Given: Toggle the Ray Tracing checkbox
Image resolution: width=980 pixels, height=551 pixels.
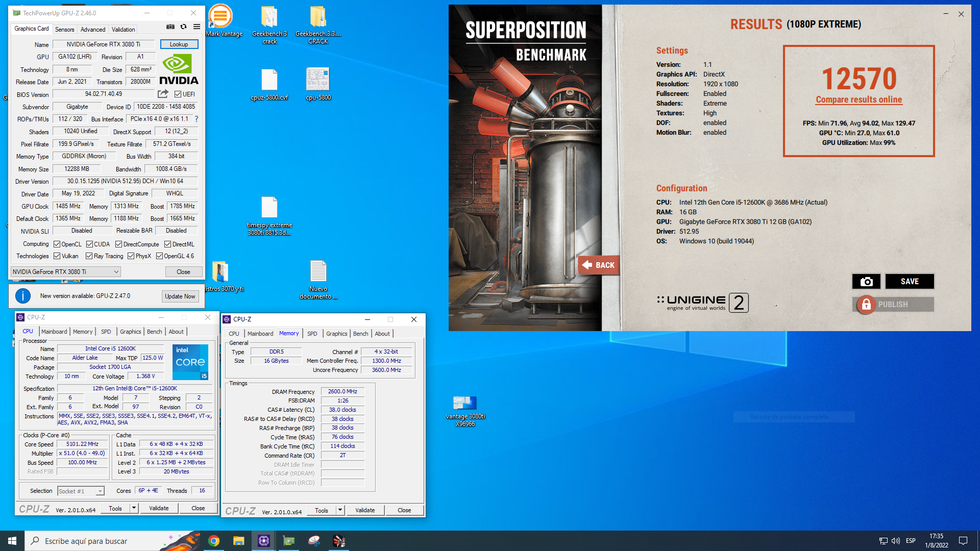Looking at the screenshot, I should 89,256.
